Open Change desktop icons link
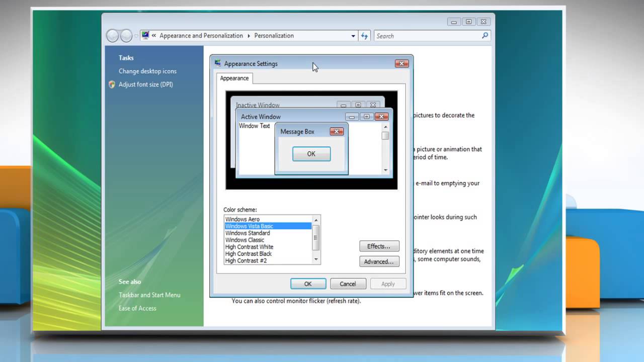The image size is (644, 362). (147, 71)
